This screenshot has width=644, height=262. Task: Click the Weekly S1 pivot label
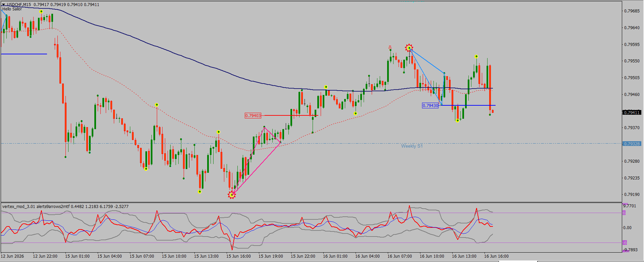pos(412,146)
